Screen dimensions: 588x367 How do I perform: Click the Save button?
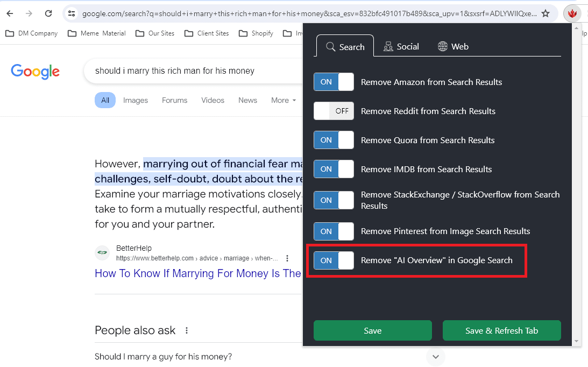(373, 330)
